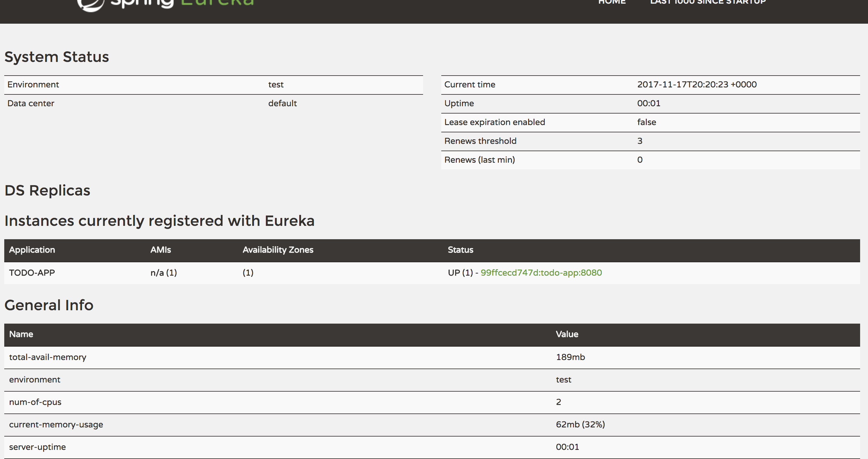Click the DS Replicas heading
The width and height of the screenshot is (868, 459).
(47, 190)
